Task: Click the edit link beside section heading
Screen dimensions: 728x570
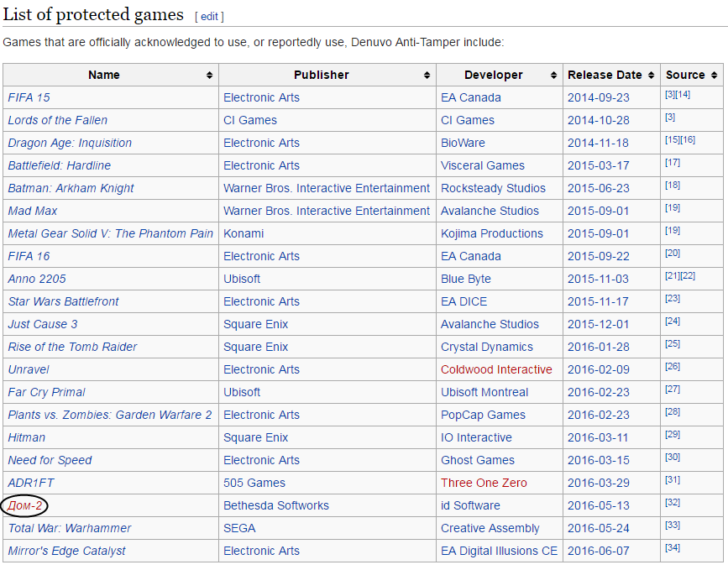Action: click(x=209, y=16)
